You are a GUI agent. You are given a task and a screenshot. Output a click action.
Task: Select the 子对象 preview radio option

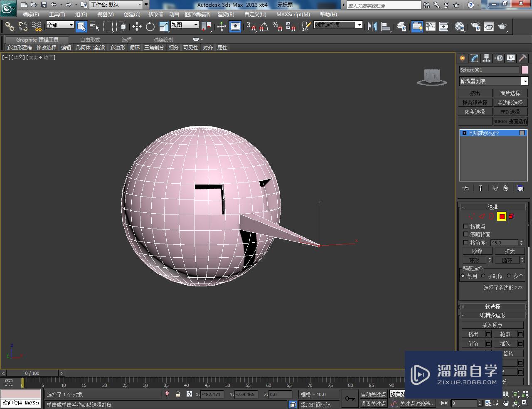click(x=483, y=276)
